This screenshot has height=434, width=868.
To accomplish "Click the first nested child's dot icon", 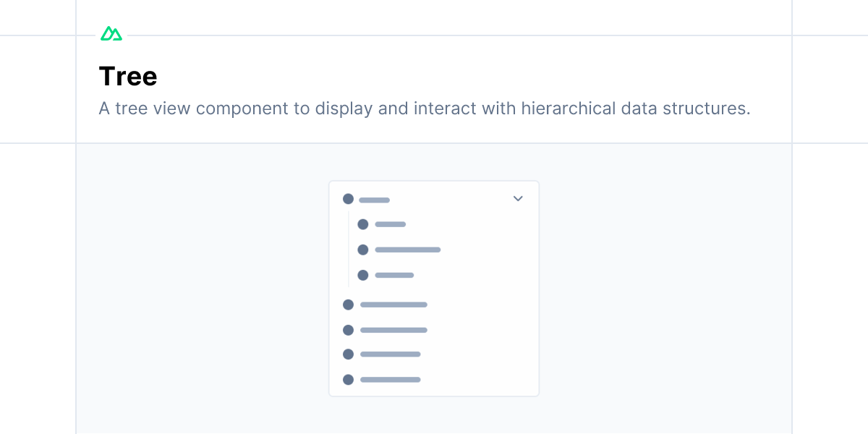I will pos(363,224).
